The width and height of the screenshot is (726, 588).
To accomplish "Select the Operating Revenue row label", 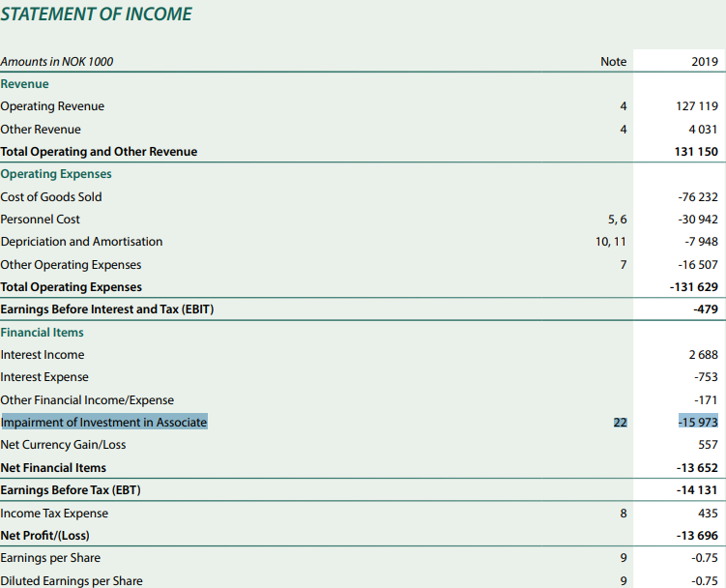I will tap(52, 106).
